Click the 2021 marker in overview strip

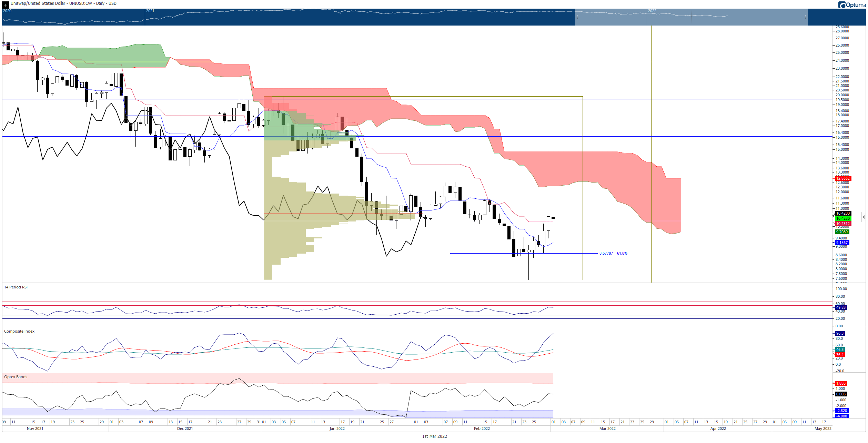(150, 11)
